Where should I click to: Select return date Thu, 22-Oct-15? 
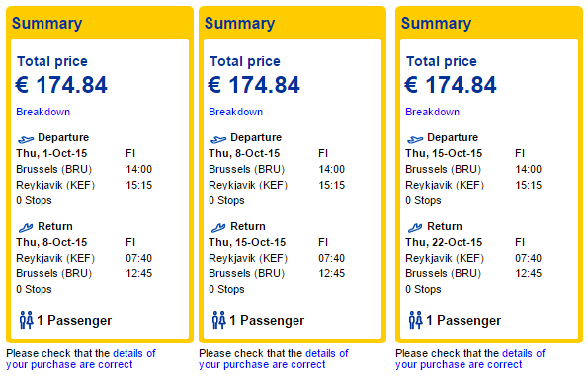pos(444,242)
